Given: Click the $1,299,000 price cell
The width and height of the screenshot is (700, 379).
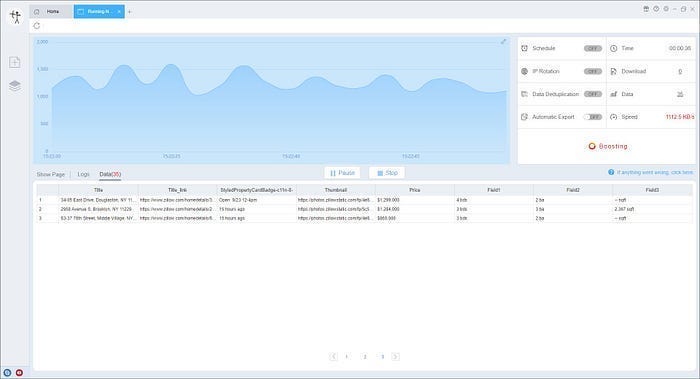Looking at the screenshot, I should (415, 200).
